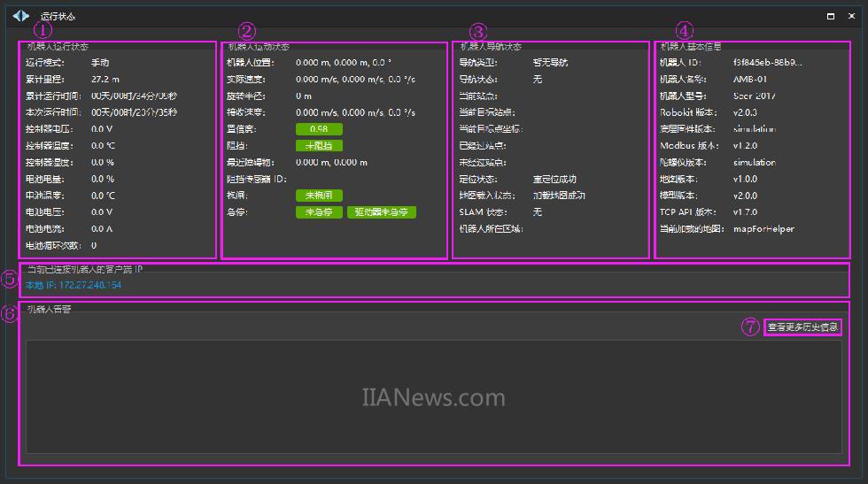
Task: Click the green 0.98 confidence badge
Action: [x=318, y=129]
